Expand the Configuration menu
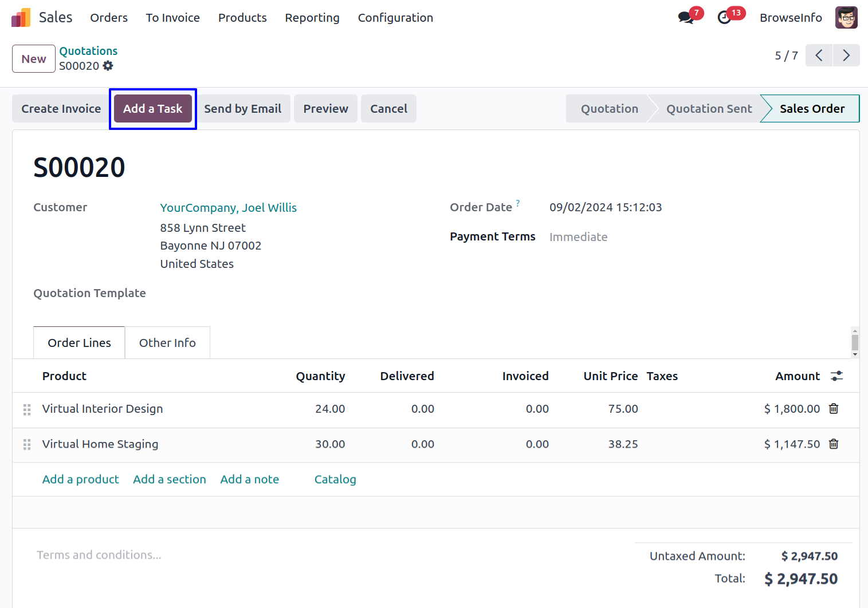This screenshot has width=868, height=608. (x=395, y=18)
